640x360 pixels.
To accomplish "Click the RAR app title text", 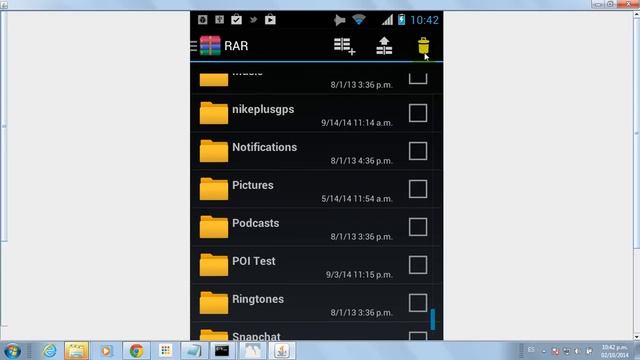I will [236, 46].
